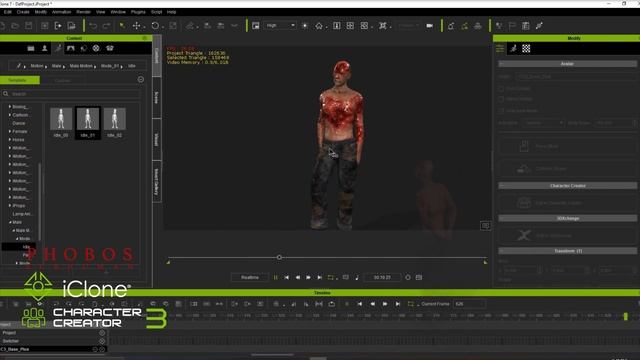The height and width of the screenshot is (360, 640).
Task: Click the Current Frame input field
Action: tap(469, 304)
